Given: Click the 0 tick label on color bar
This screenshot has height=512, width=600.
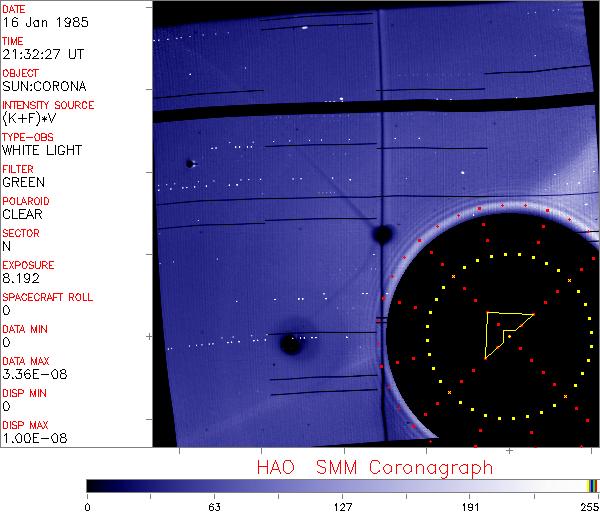Looking at the screenshot, I should (88, 507).
